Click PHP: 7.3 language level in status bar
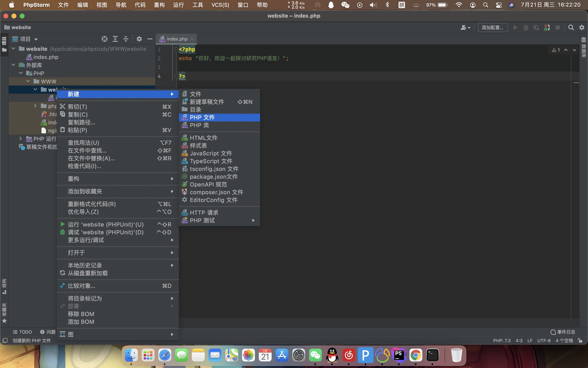 pyautogui.click(x=502, y=340)
